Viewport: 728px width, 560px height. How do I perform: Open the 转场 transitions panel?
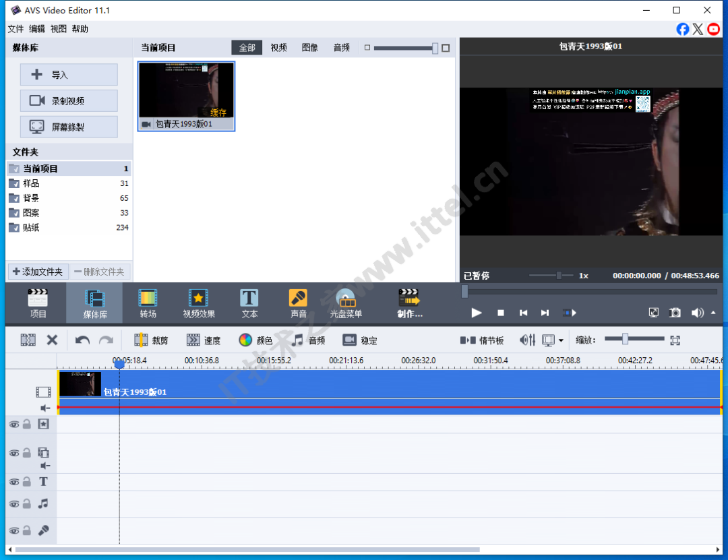point(148,303)
